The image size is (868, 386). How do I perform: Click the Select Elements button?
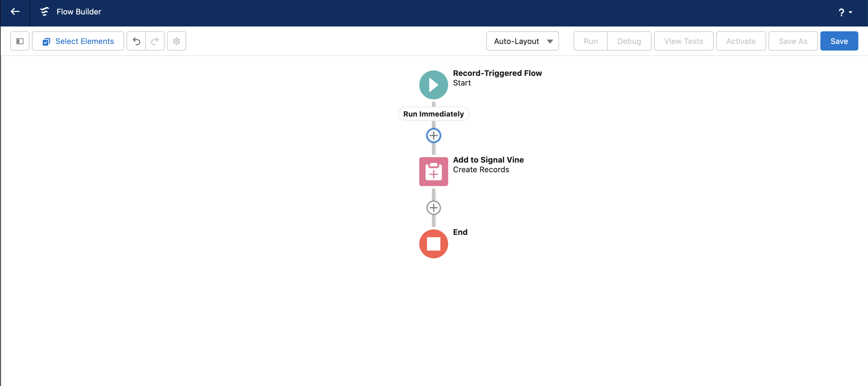(x=78, y=41)
